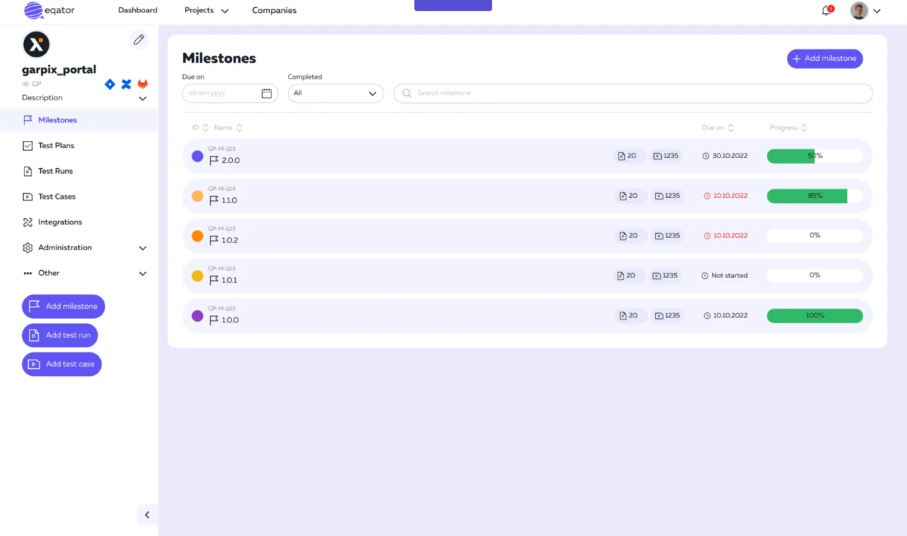This screenshot has height=536, width=907.
Task: Expand the project Description chevron
Action: [142, 99]
